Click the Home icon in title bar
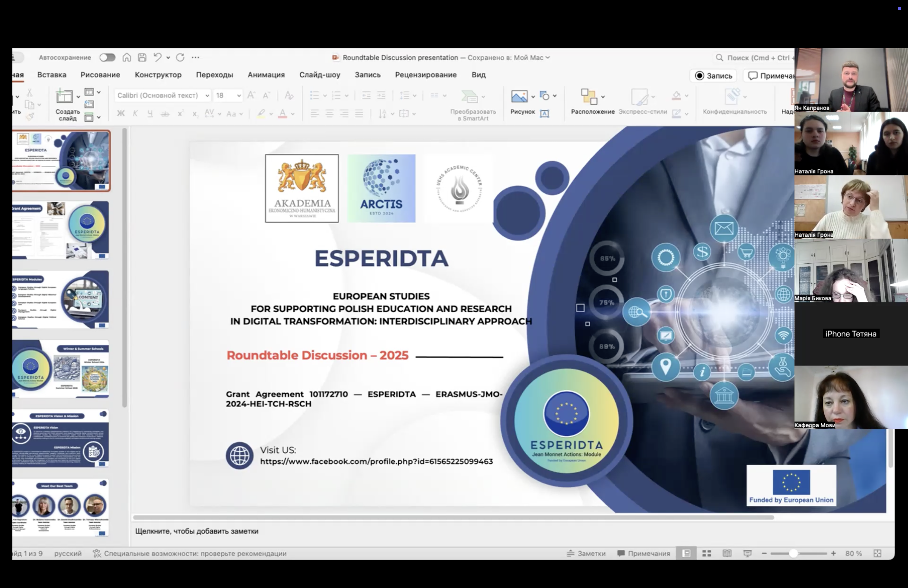The width and height of the screenshot is (908, 588). point(127,57)
